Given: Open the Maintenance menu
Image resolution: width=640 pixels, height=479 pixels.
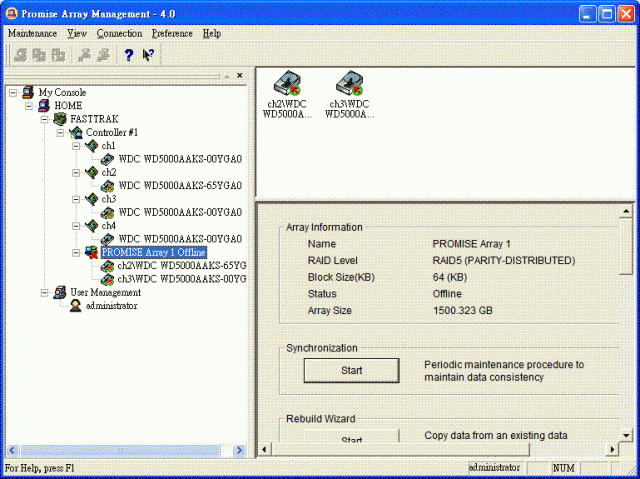Looking at the screenshot, I should point(33,33).
